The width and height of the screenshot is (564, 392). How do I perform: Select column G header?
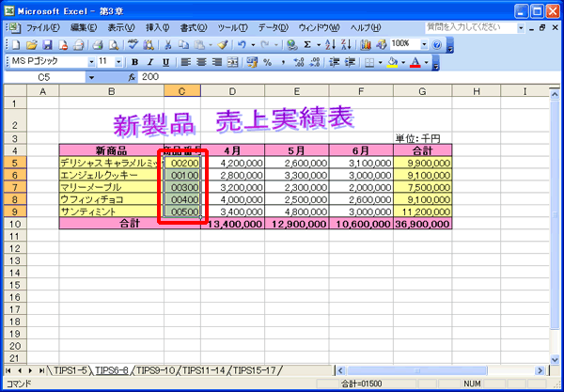[x=422, y=91]
